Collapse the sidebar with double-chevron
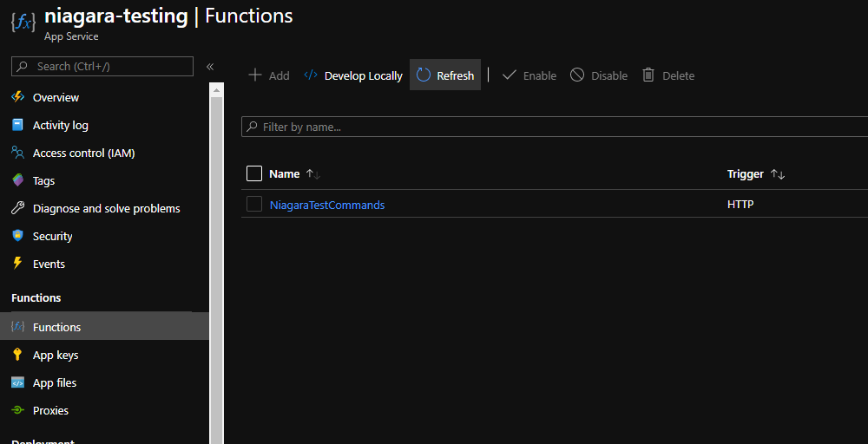 pos(210,67)
